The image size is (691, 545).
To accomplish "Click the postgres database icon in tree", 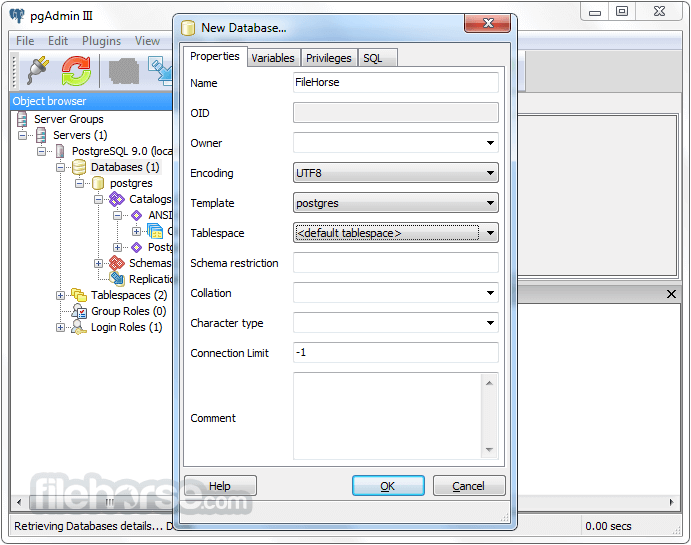I will click(x=98, y=183).
